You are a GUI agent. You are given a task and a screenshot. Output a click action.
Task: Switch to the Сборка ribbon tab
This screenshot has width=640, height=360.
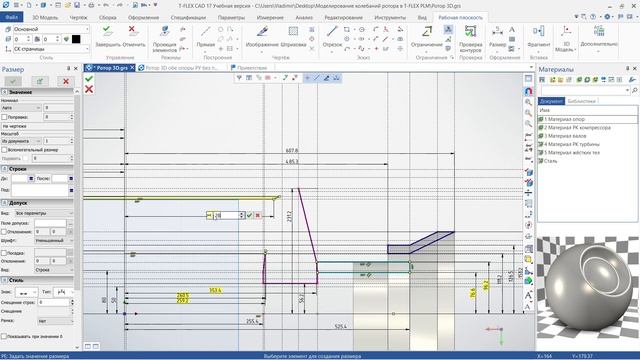[x=108, y=18]
